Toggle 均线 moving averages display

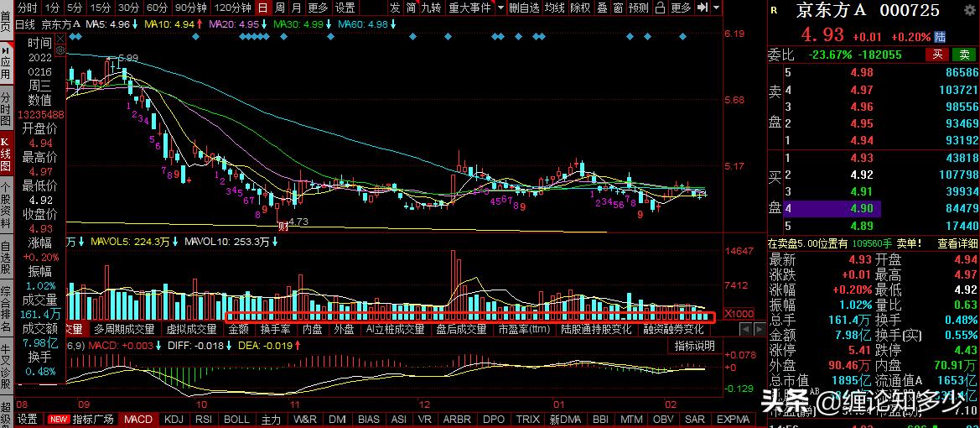[x=554, y=8]
